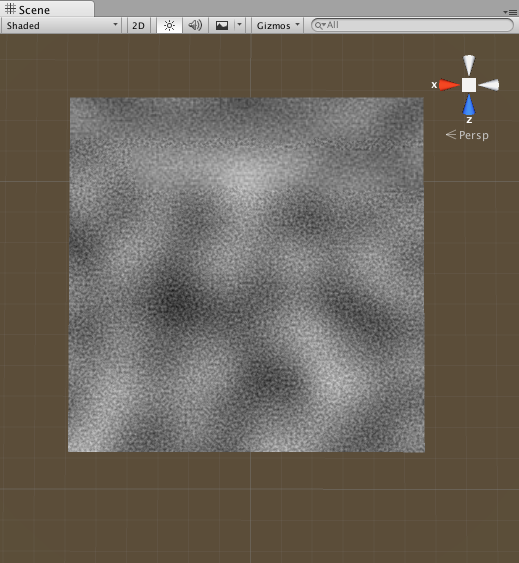Toggle 2D view mode button

[138, 25]
